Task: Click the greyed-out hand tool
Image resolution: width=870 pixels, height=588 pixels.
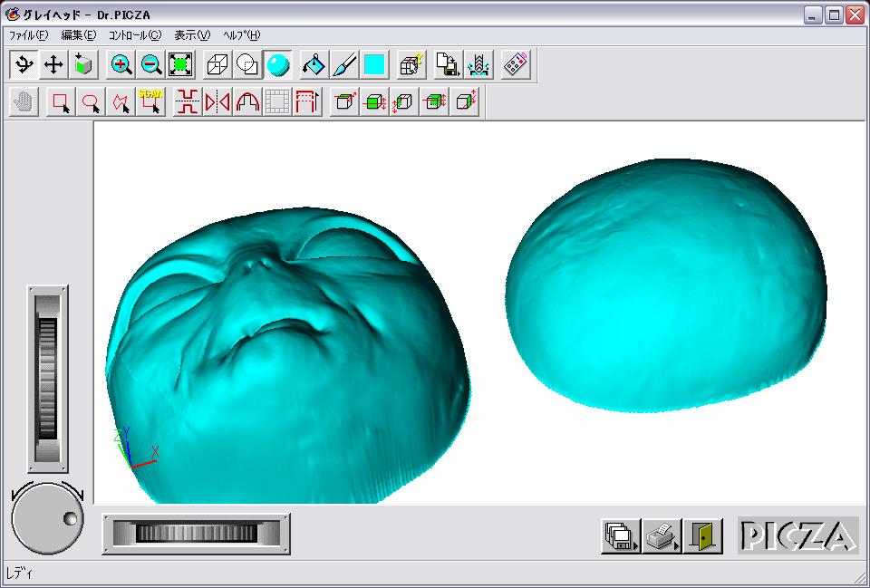Action: pos(24,102)
